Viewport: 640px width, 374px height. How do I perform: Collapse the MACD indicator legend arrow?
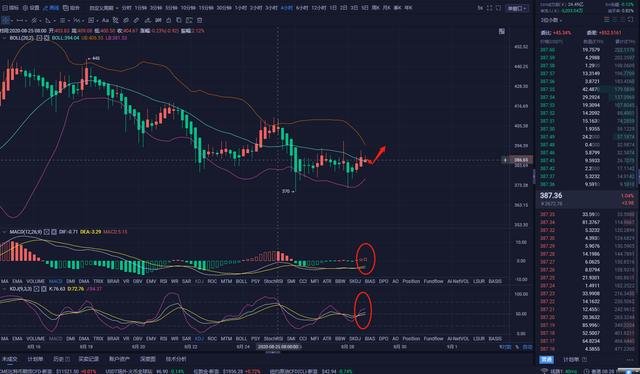4,232
